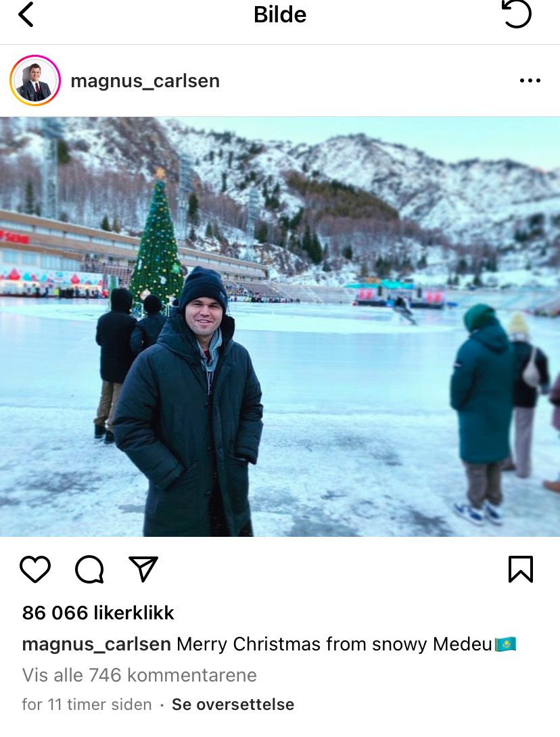Click "Se oversettelse" to translate the caption

[233, 705]
